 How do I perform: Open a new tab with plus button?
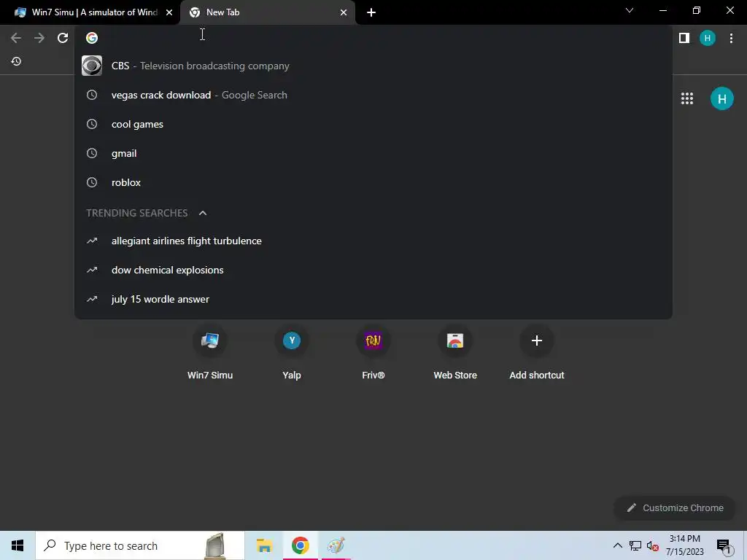[x=371, y=12]
